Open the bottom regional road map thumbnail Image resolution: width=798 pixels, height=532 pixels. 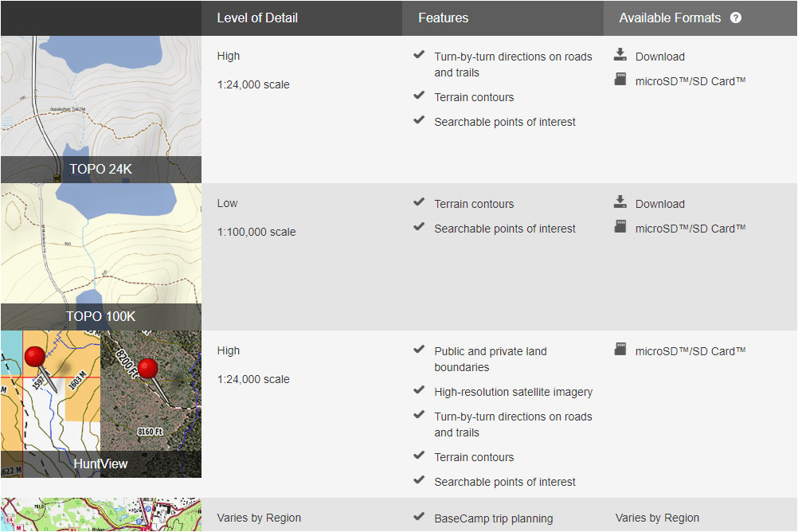pyautogui.click(x=101, y=514)
